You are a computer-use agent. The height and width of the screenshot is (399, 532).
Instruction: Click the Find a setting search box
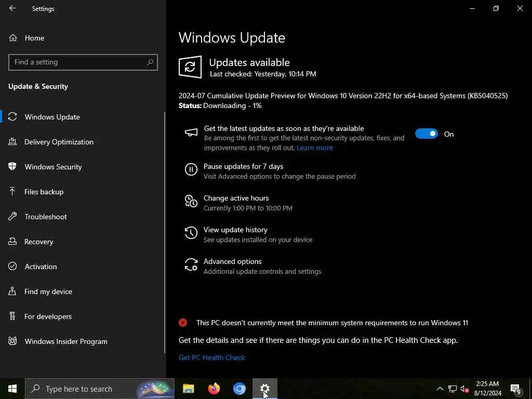click(x=83, y=62)
